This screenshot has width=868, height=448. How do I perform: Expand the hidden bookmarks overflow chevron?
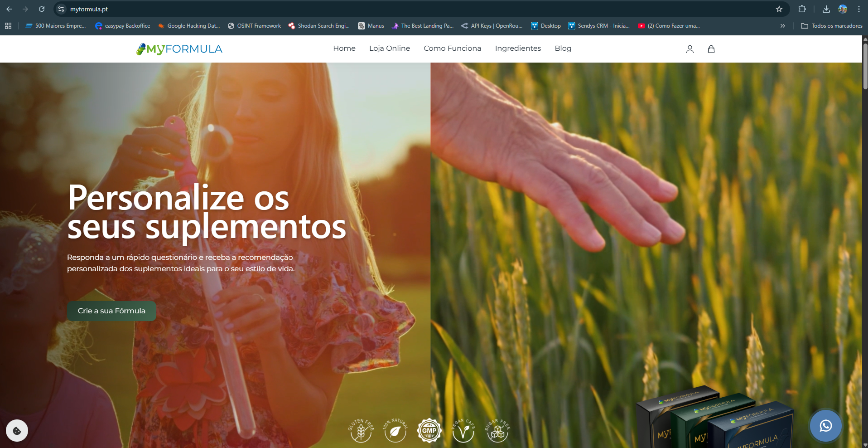(x=782, y=26)
